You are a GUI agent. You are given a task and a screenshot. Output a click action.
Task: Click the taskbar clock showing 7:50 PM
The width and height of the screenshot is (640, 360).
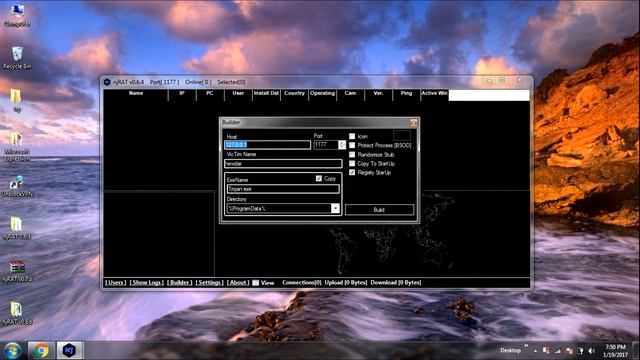tap(616, 351)
